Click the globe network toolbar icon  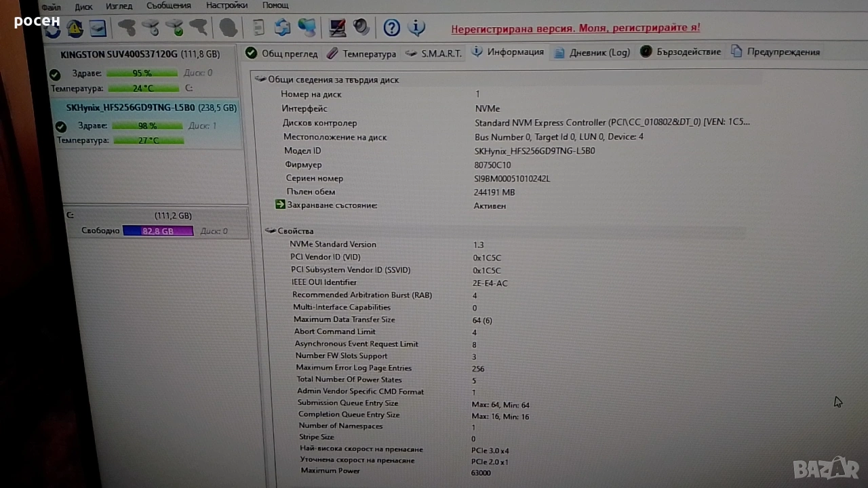pos(307,27)
